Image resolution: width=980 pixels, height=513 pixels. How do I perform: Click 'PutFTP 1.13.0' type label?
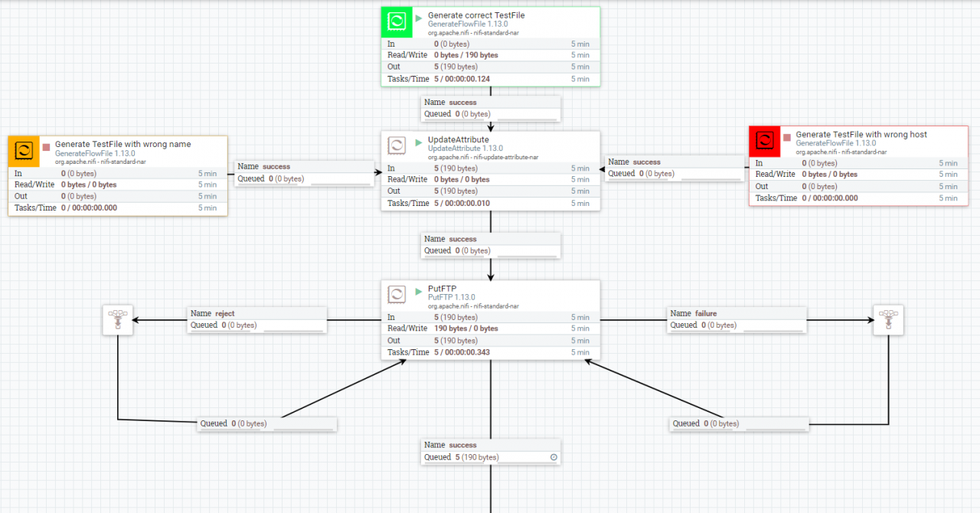pos(452,297)
